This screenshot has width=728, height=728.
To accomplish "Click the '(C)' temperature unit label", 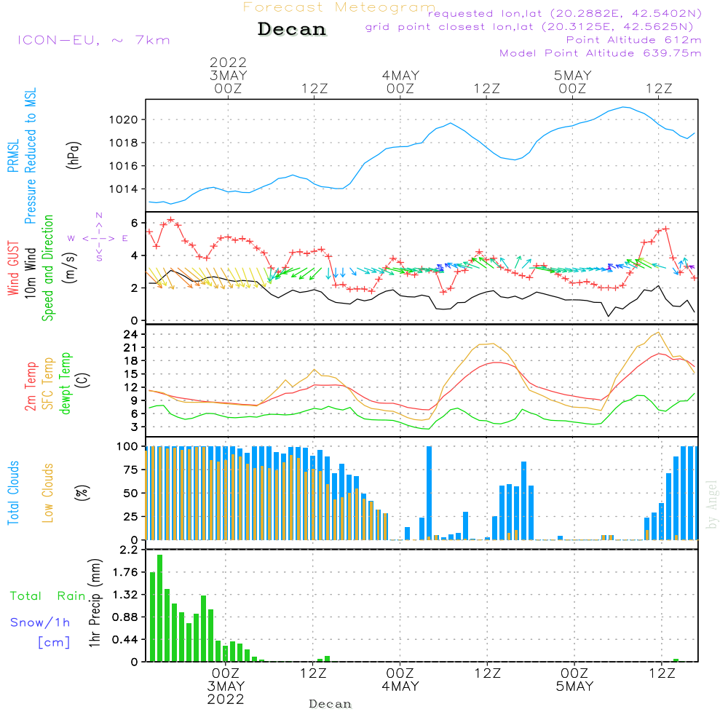I will (82, 380).
